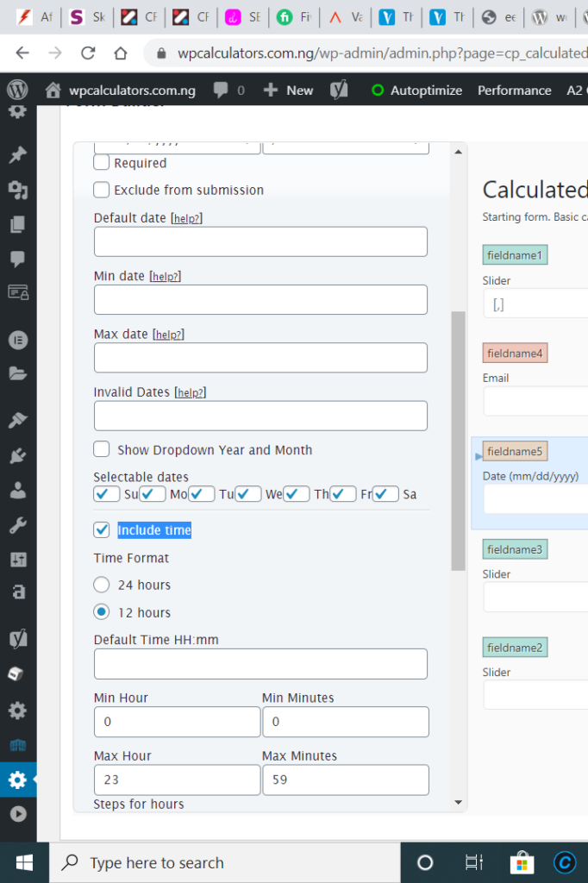Disable the Include time checkbox
Image resolution: width=588 pixels, height=883 pixels.
pyautogui.click(x=101, y=529)
